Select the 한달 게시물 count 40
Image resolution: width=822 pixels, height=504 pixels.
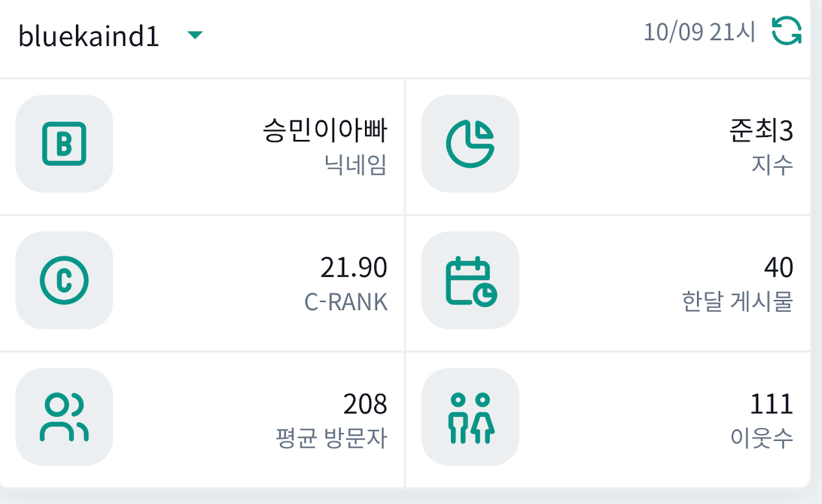(778, 268)
